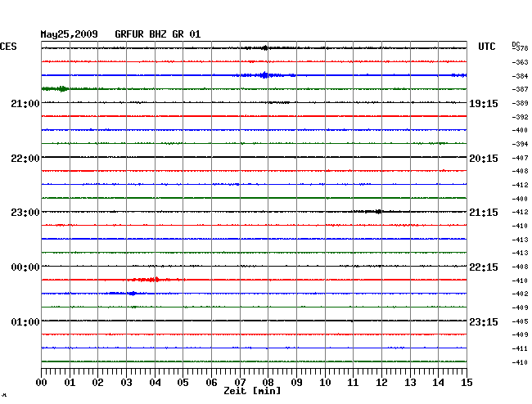Viewport: 532px width, 404px height.
Task: Select the 22:00 local time label
Action: click(x=25, y=159)
